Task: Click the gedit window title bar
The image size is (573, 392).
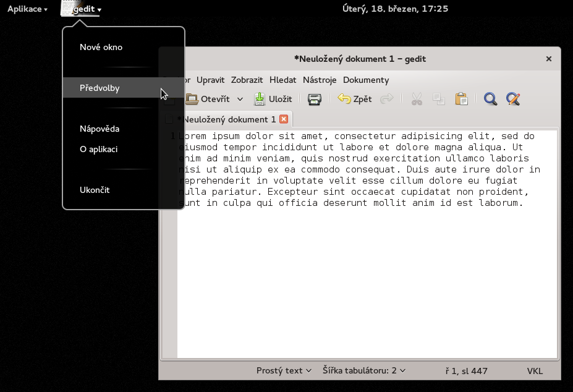Action: (360, 59)
